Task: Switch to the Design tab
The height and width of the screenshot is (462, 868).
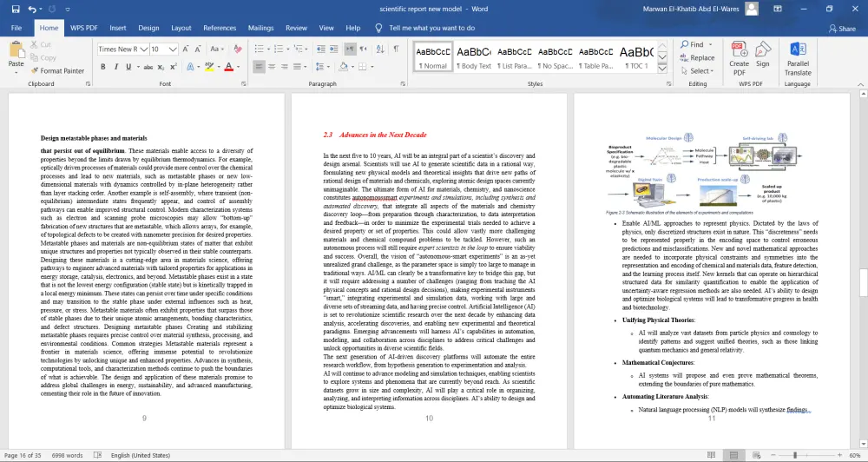Action: (x=148, y=28)
